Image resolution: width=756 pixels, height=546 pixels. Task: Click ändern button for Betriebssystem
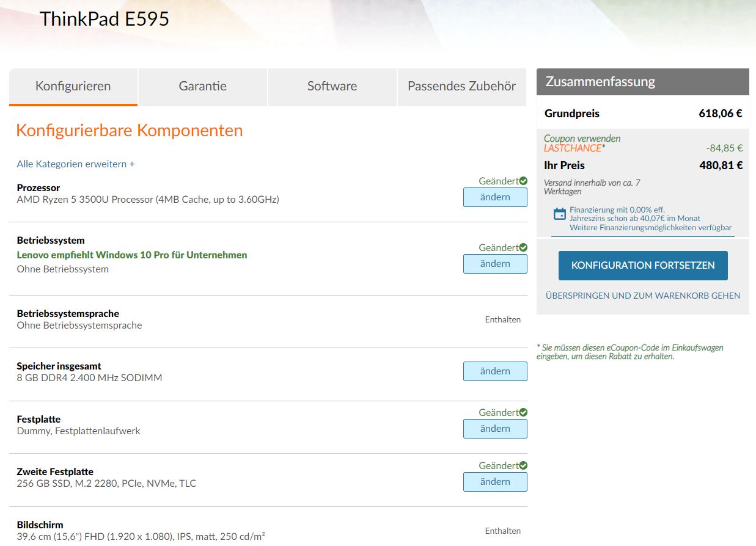click(x=495, y=264)
